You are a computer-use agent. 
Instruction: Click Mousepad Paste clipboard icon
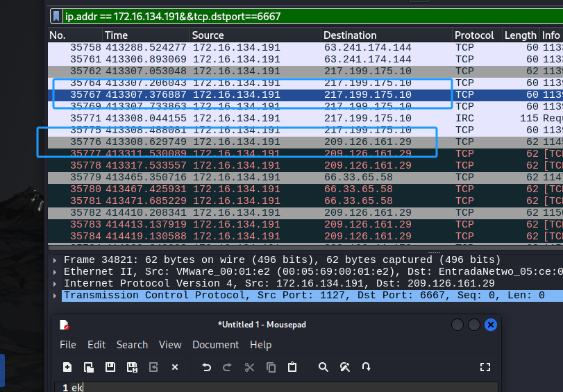(292, 367)
